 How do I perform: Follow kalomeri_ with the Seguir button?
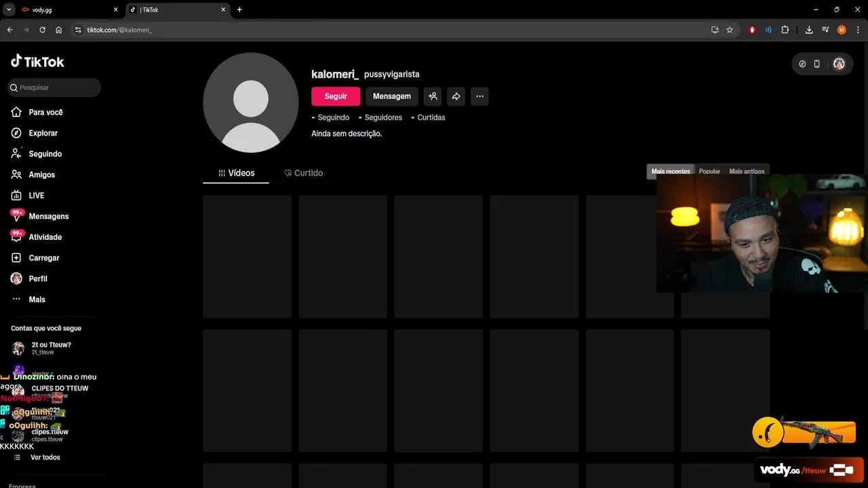(336, 96)
